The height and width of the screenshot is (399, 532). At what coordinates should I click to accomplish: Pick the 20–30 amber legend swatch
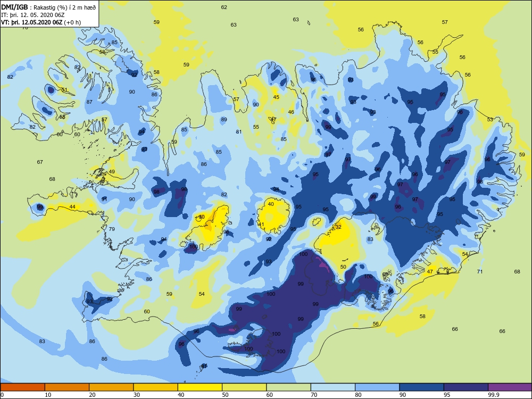pos(111,387)
